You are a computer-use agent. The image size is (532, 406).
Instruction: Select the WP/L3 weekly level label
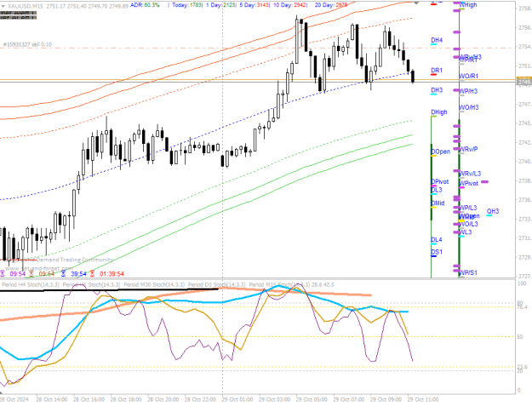(x=468, y=208)
